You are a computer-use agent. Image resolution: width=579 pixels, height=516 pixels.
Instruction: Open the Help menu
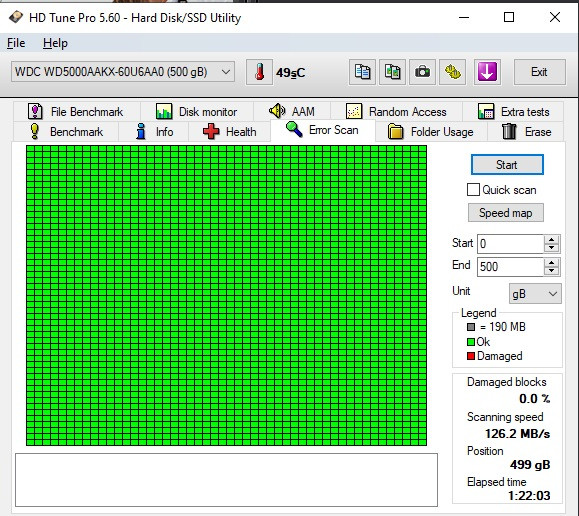pos(55,43)
